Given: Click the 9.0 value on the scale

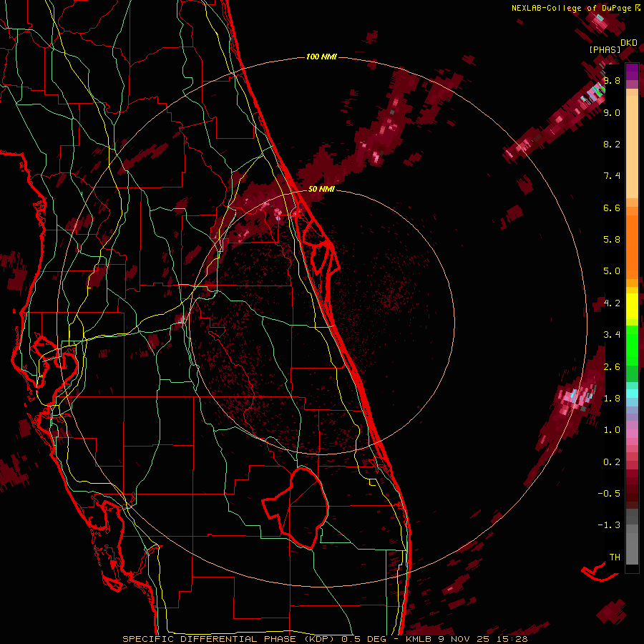Looking at the screenshot, I should tap(612, 113).
